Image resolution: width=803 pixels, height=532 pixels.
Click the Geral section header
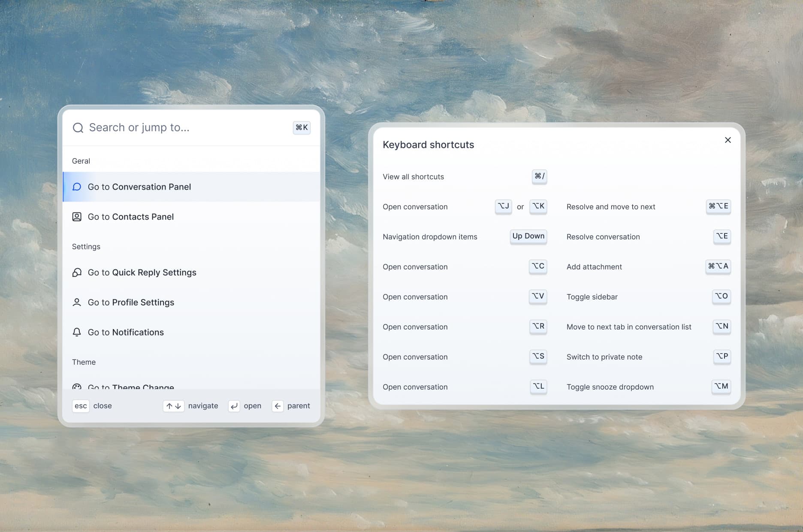81,161
